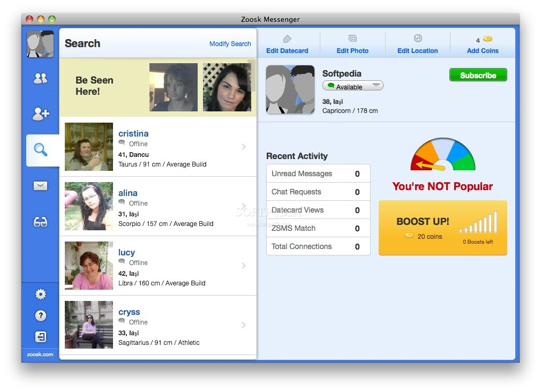Screen dimensions: 541x392
Task: Click the Modify Search link
Action: tap(230, 44)
